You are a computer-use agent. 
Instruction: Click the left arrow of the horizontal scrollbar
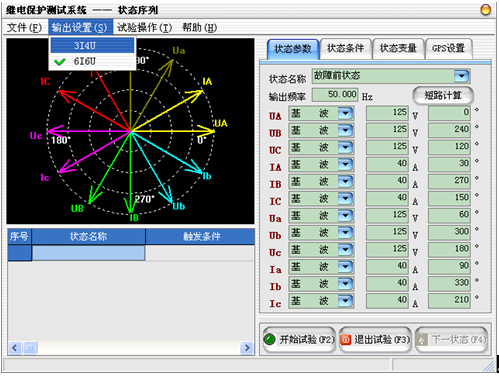coord(15,348)
